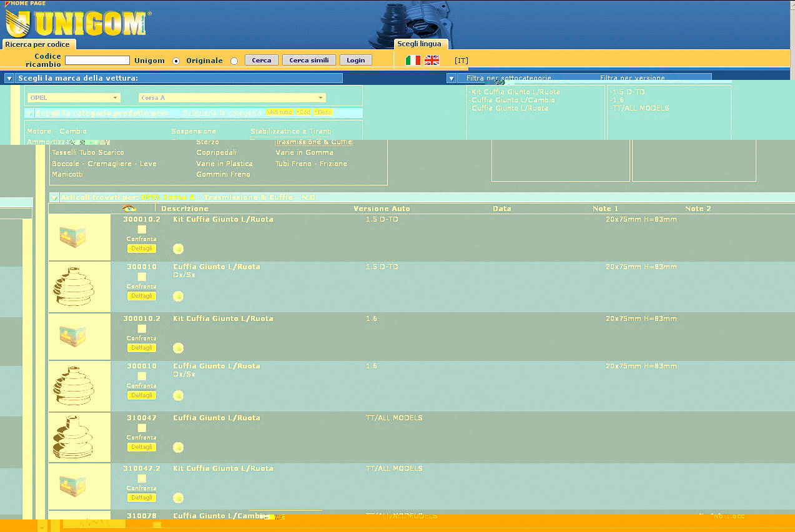Click the round yellow icon in the 310047 row
Viewport: 795px width, 532px height.
tap(178, 447)
